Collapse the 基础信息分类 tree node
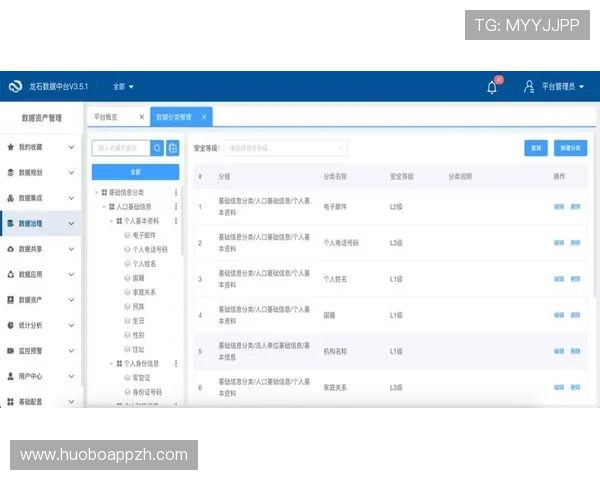Viewport: 600px width, 480px height. (96, 192)
